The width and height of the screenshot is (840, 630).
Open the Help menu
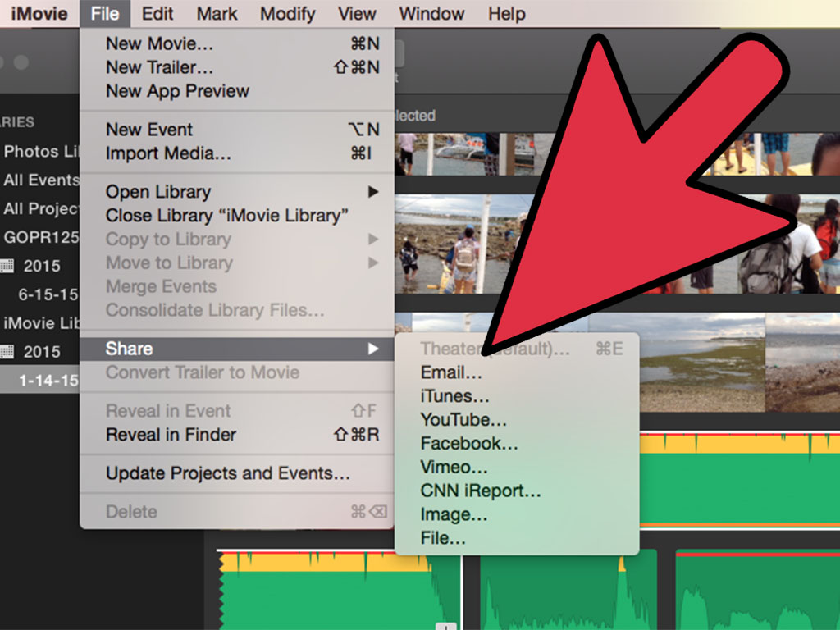coord(506,13)
